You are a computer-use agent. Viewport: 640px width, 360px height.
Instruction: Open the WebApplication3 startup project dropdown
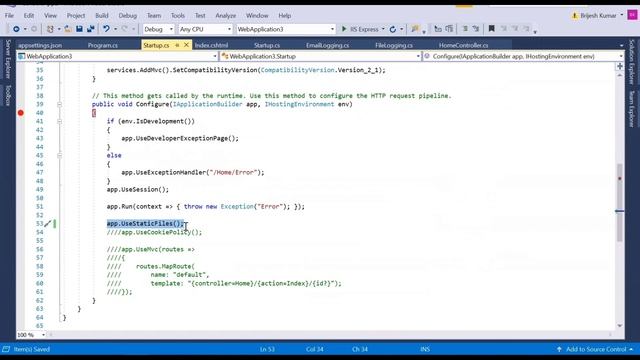pyautogui.click(x=286, y=29)
